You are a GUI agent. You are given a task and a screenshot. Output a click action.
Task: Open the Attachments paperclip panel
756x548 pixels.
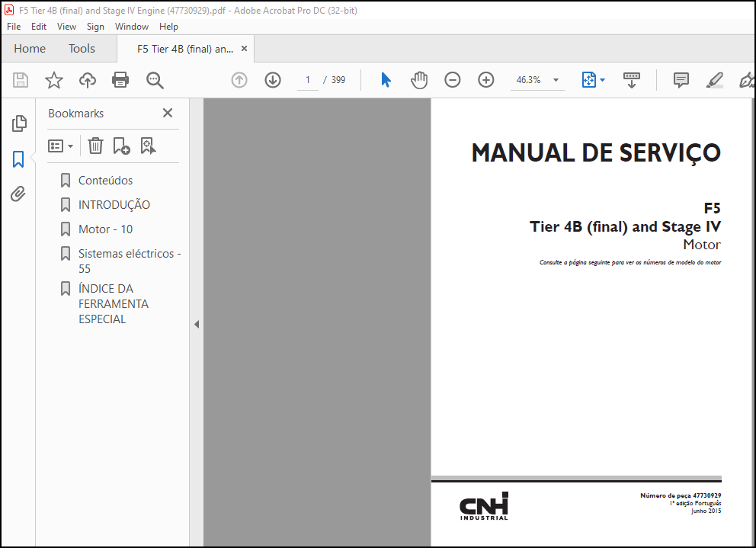point(18,194)
